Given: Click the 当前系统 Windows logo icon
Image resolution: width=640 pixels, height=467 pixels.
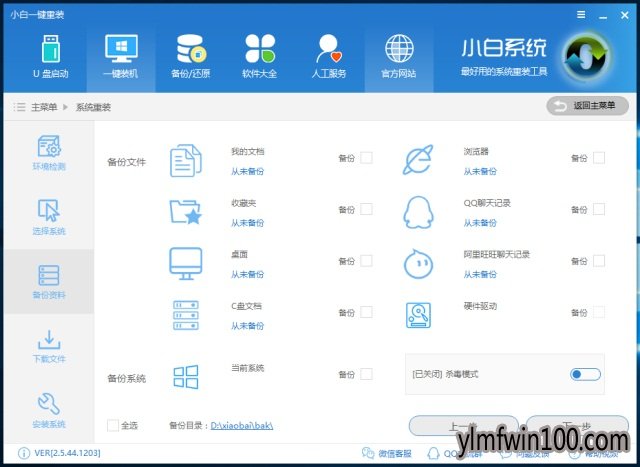Looking at the screenshot, I should click(186, 376).
